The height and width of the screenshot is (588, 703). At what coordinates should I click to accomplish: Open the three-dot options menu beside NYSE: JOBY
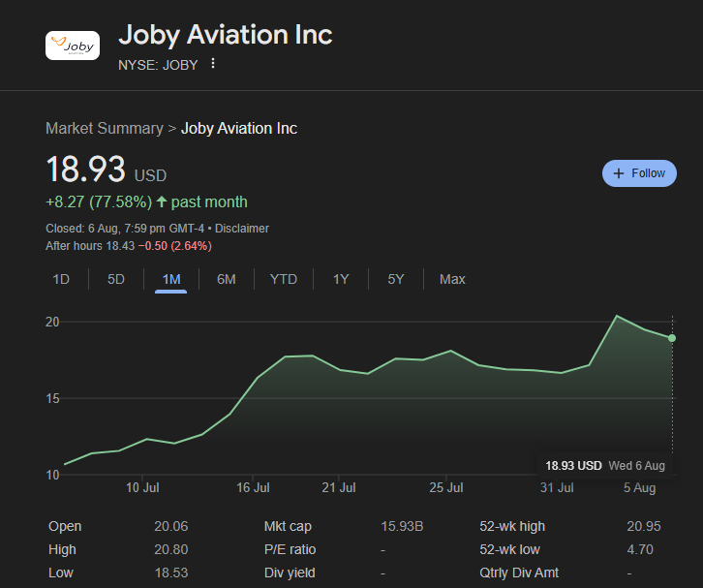click(x=213, y=64)
